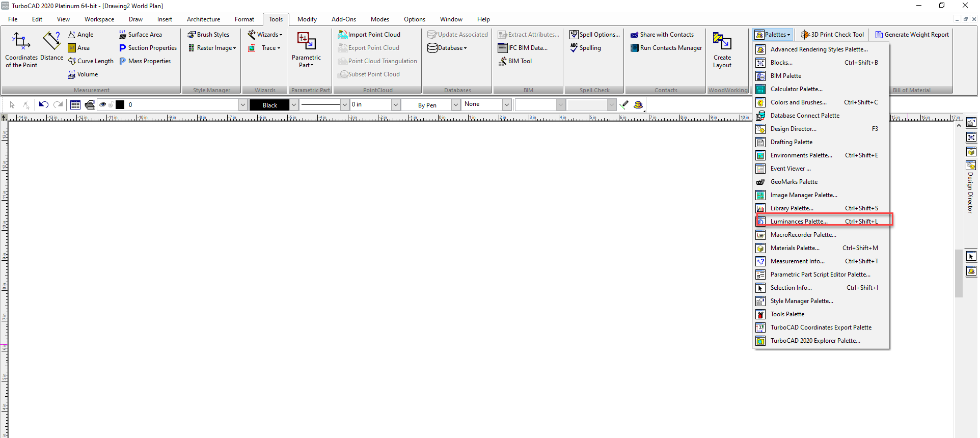This screenshot has width=980, height=438.
Task: Open the IFC BIM Data tool
Action: pyautogui.click(x=523, y=48)
